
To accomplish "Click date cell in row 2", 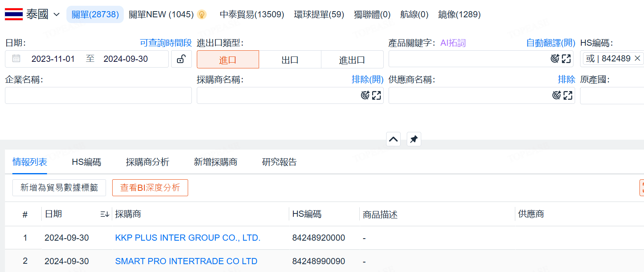I will coord(67,261).
